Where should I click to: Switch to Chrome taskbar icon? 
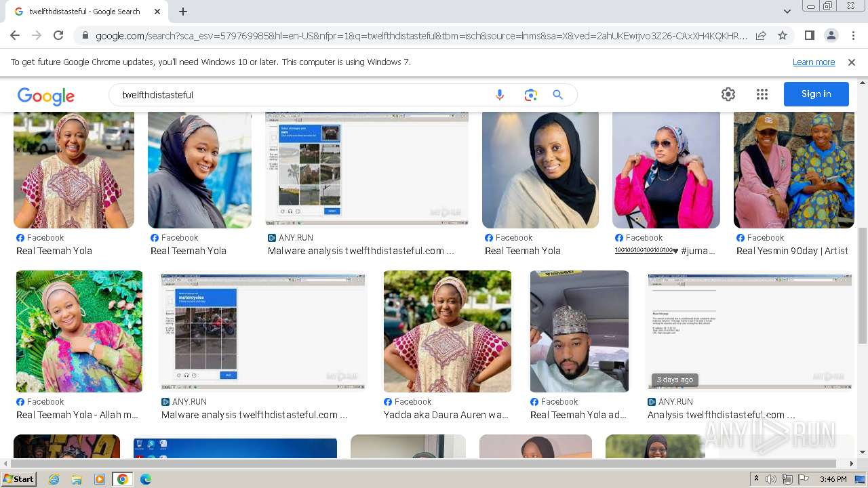pyautogui.click(x=123, y=479)
